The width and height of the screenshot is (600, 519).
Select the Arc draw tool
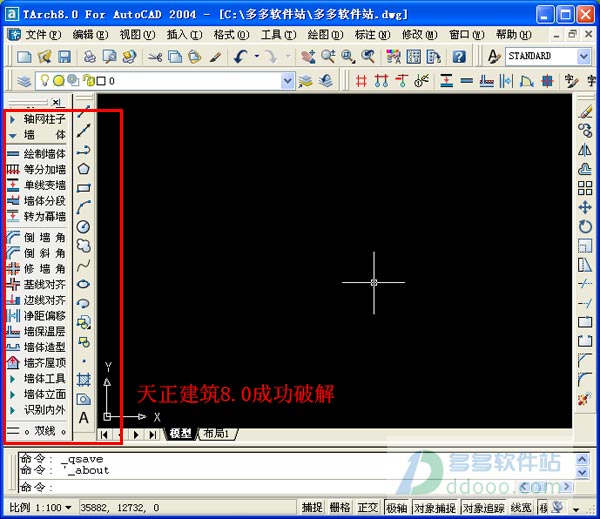(x=84, y=207)
